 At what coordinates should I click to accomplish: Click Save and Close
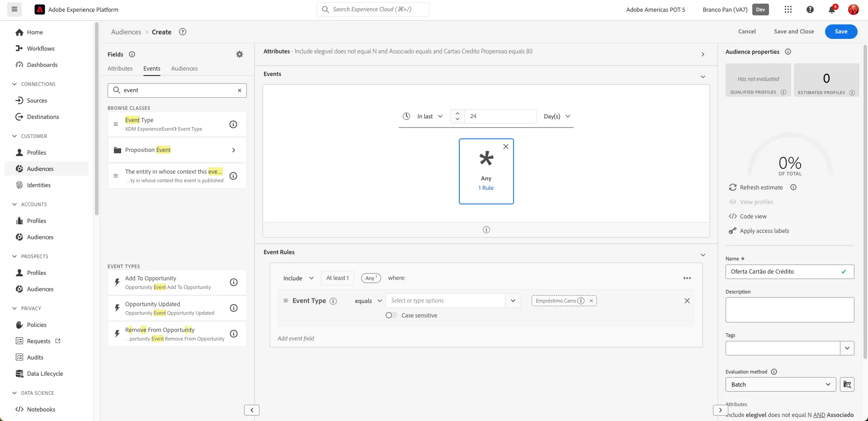coord(794,32)
